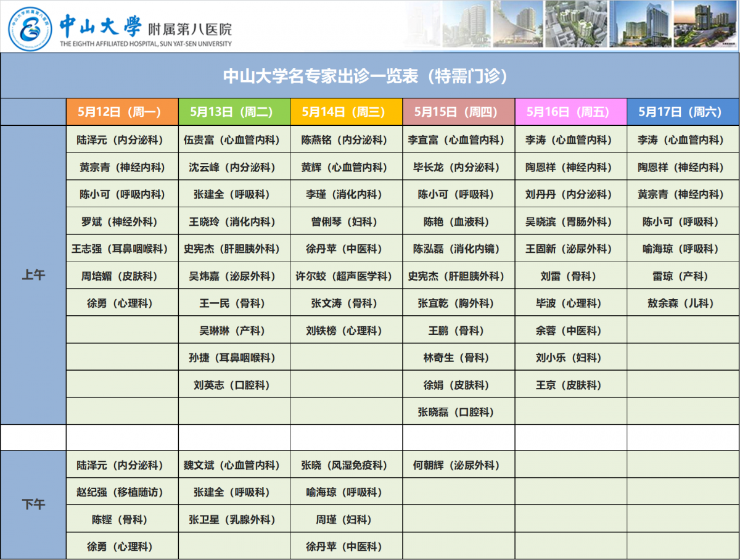The width and height of the screenshot is (740, 560).
Task: Click the 上午 row label
Action: (33, 275)
